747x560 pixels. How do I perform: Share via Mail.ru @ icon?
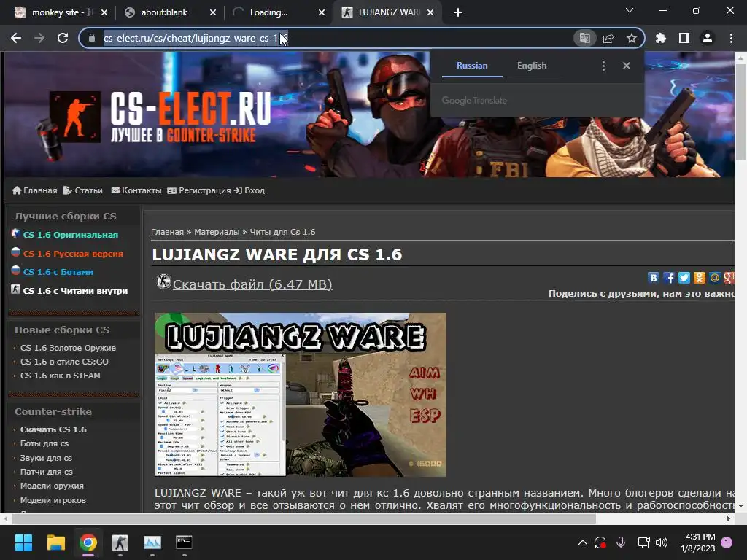pyautogui.click(x=715, y=278)
